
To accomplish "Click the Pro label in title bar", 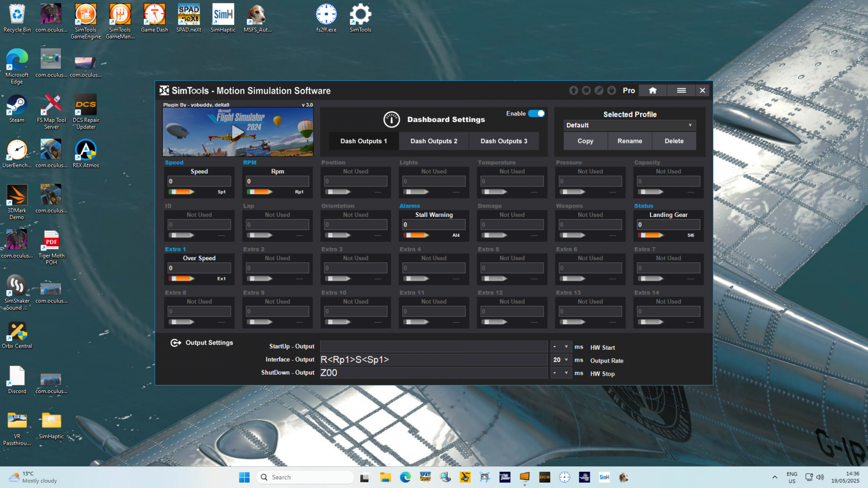I will (629, 91).
